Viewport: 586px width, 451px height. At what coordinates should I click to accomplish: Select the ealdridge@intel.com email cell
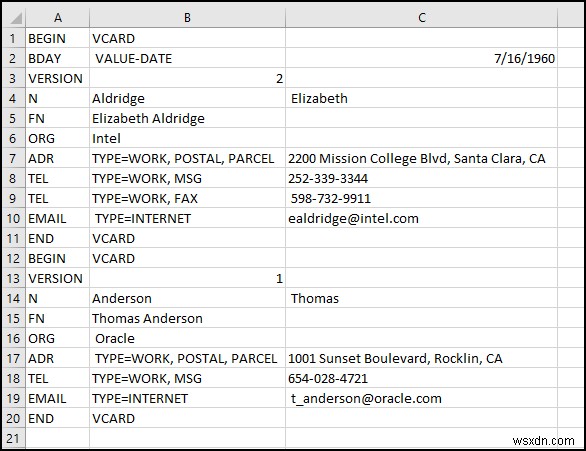[422, 218]
